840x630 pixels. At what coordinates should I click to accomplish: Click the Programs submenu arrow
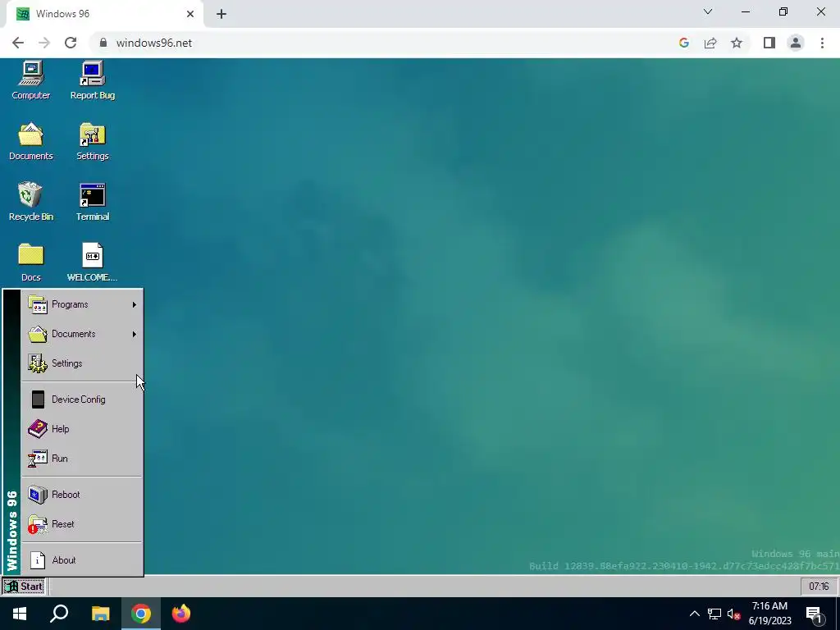pyautogui.click(x=134, y=304)
